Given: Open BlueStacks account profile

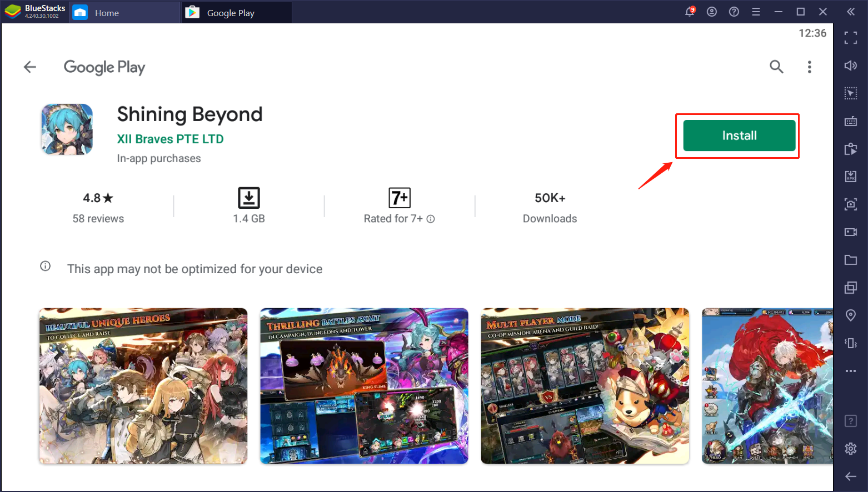Looking at the screenshot, I should [x=712, y=12].
